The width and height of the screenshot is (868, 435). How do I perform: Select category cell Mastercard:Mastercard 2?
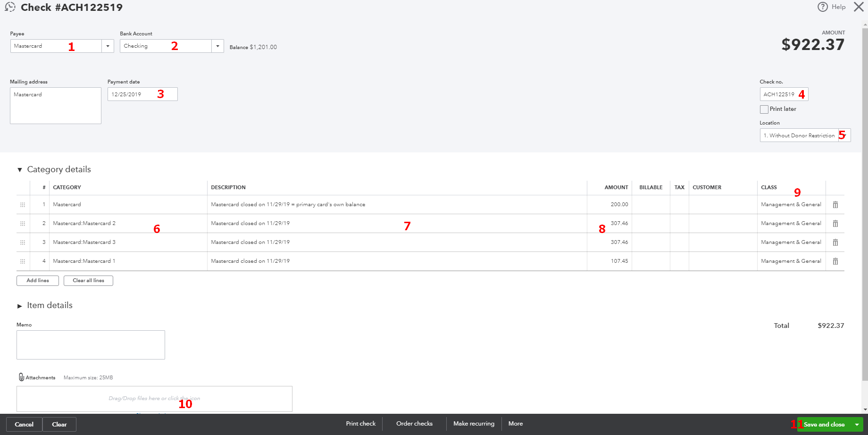[128, 223]
